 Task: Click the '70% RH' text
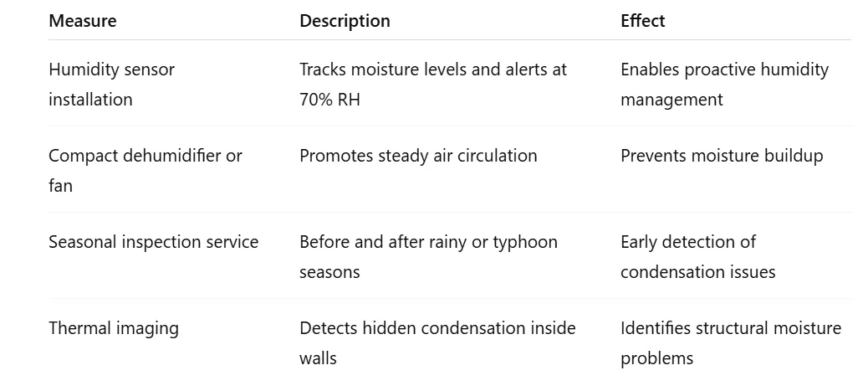(331, 100)
